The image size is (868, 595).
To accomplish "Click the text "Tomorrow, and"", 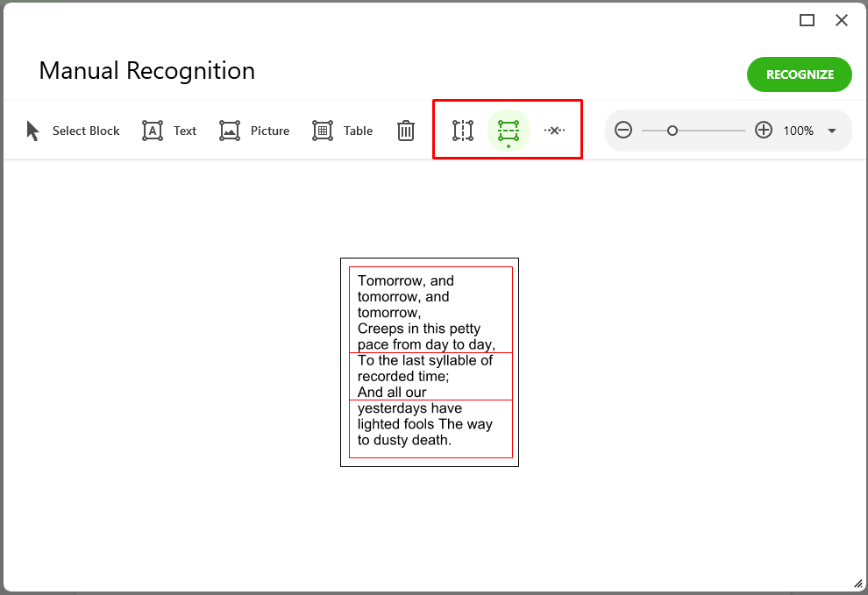I will (406, 281).
